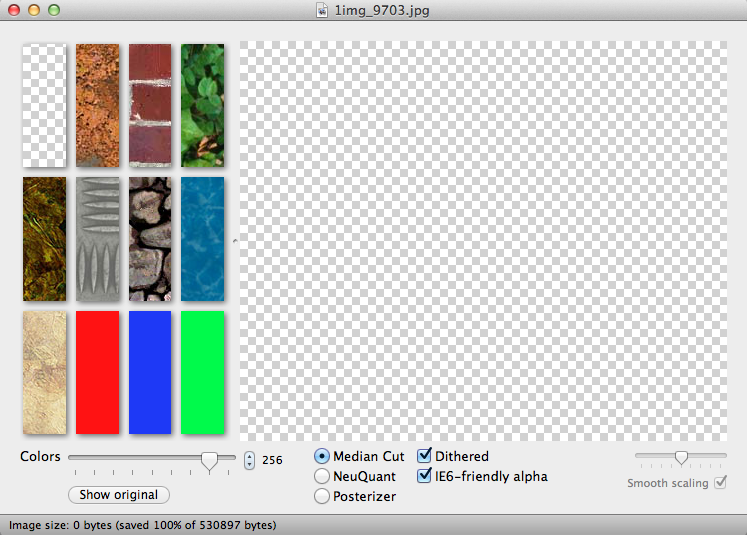Toggle the IE6-friendly alpha checkbox
This screenshot has width=747, height=535.
pyautogui.click(x=424, y=475)
